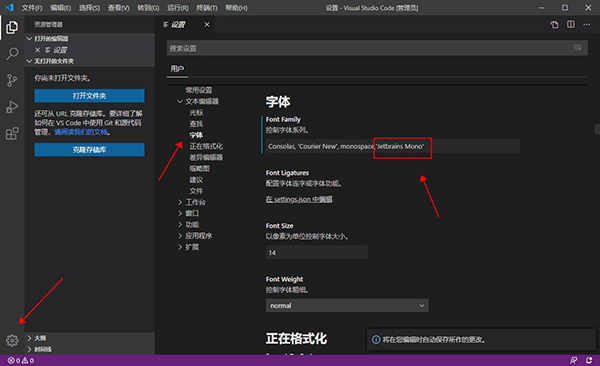Screen dimensions: 600x366
Task: Open the Run and Debug view
Action: [x=12, y=107]
